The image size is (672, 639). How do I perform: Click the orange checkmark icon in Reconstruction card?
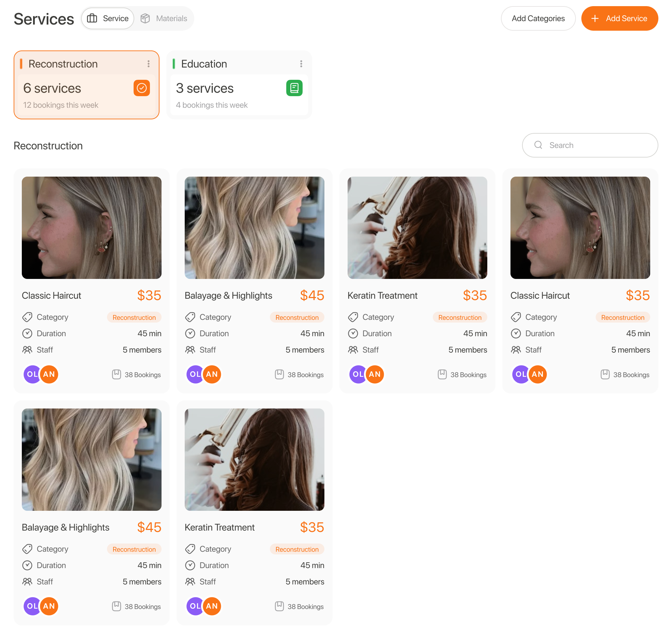142,88
